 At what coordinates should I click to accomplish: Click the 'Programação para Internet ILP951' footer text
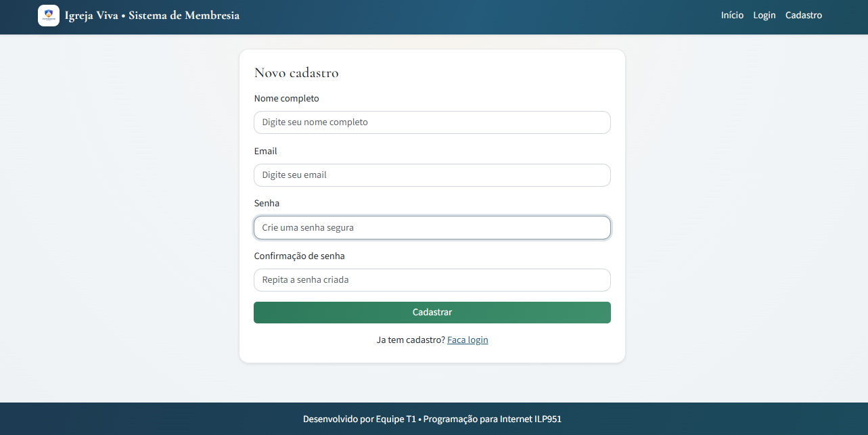click(x=493, y=419)
